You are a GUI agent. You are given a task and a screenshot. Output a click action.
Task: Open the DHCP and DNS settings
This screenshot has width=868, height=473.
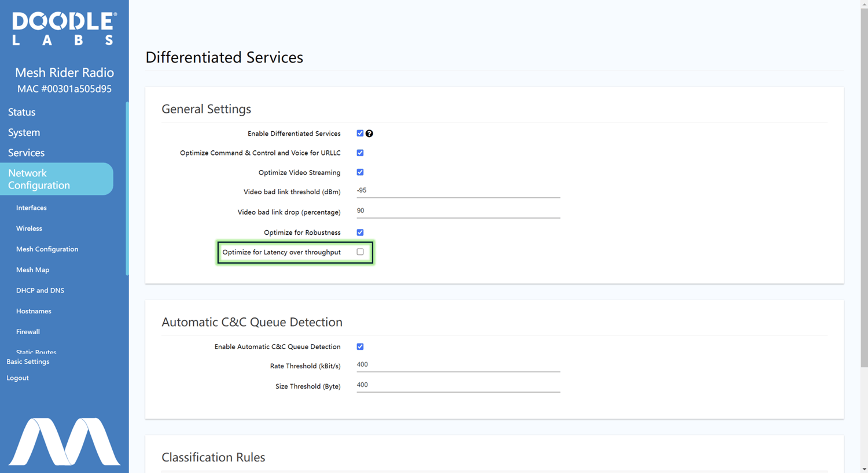(x=40, y=290)
